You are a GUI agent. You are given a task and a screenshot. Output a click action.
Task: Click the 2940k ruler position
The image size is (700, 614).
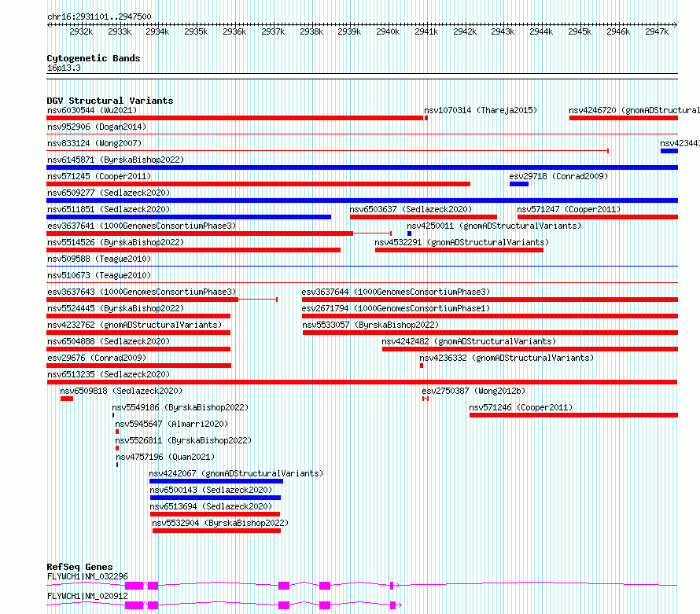pos(388,31)
